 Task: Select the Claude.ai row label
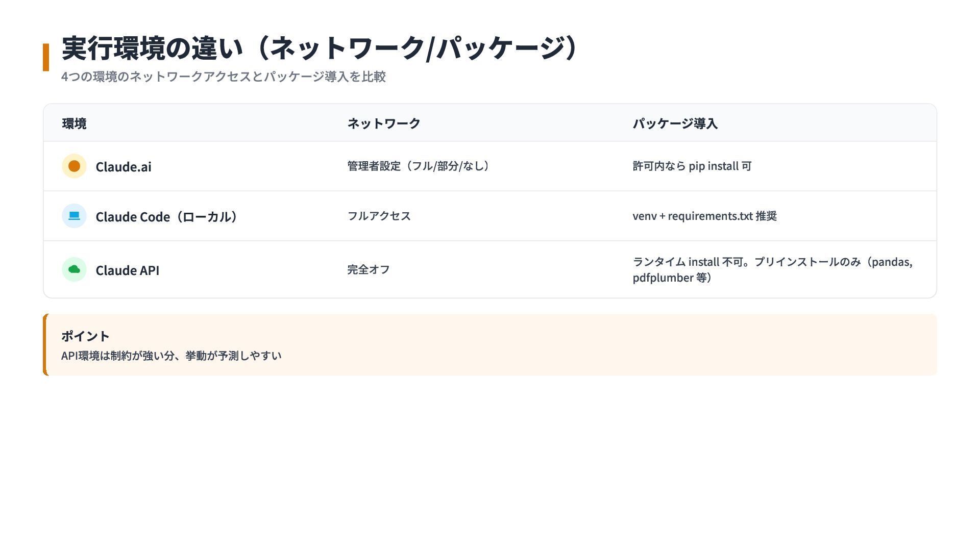coord(124,167)
